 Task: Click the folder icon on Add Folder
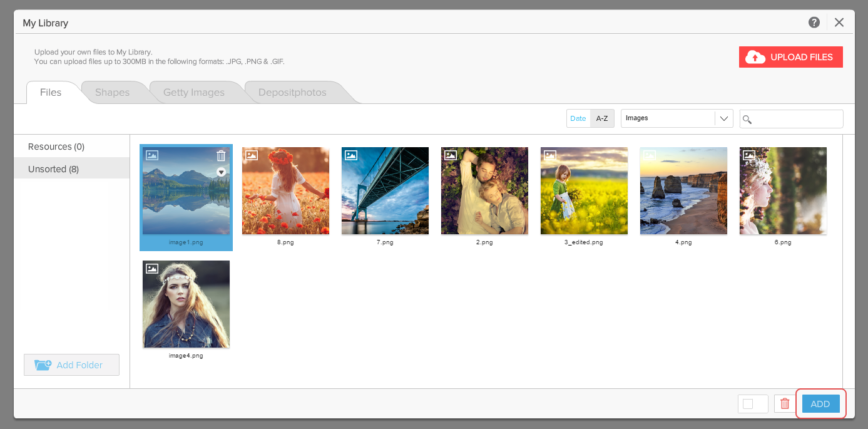(x=43, y=365)
